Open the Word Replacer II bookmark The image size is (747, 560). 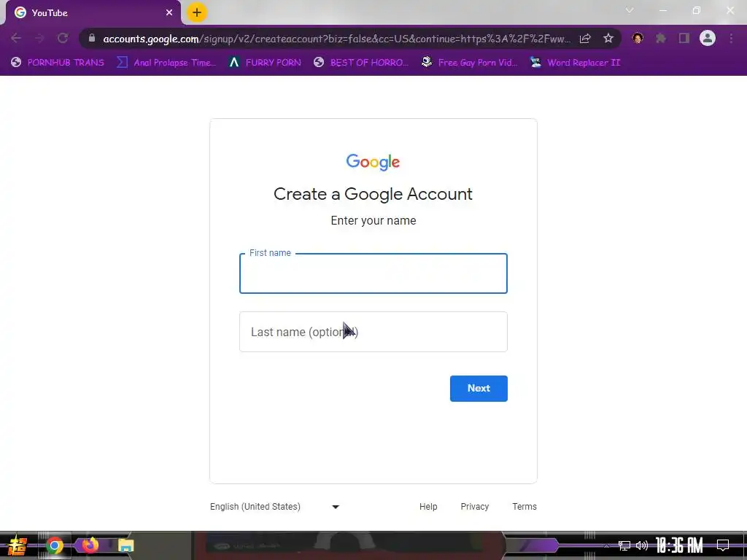pyautogui.click(x=575, y=63)
